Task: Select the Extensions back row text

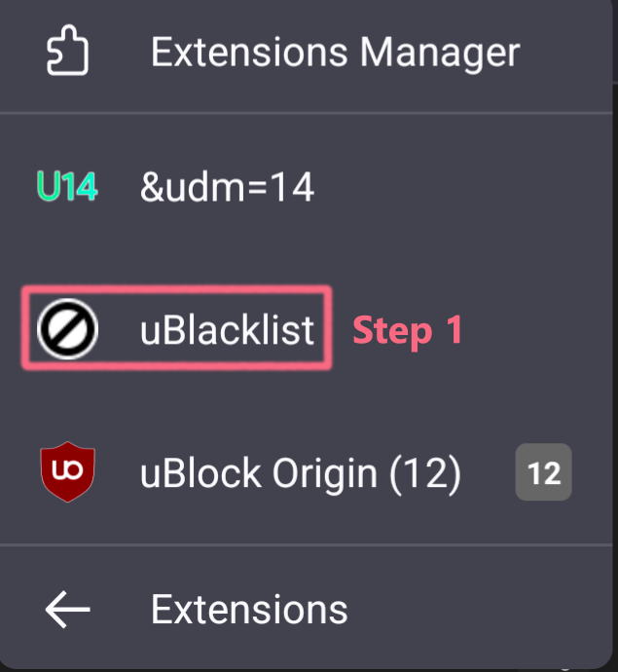Action: (249, 611)
